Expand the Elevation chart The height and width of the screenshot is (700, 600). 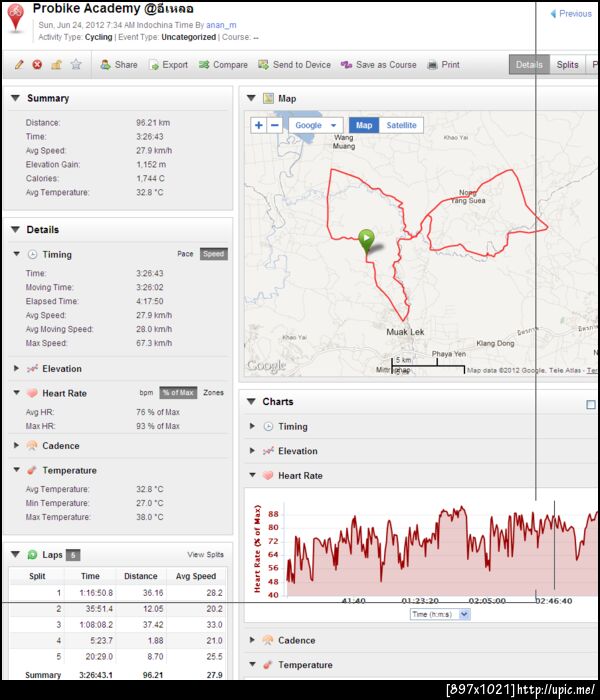tap(252, 450)
